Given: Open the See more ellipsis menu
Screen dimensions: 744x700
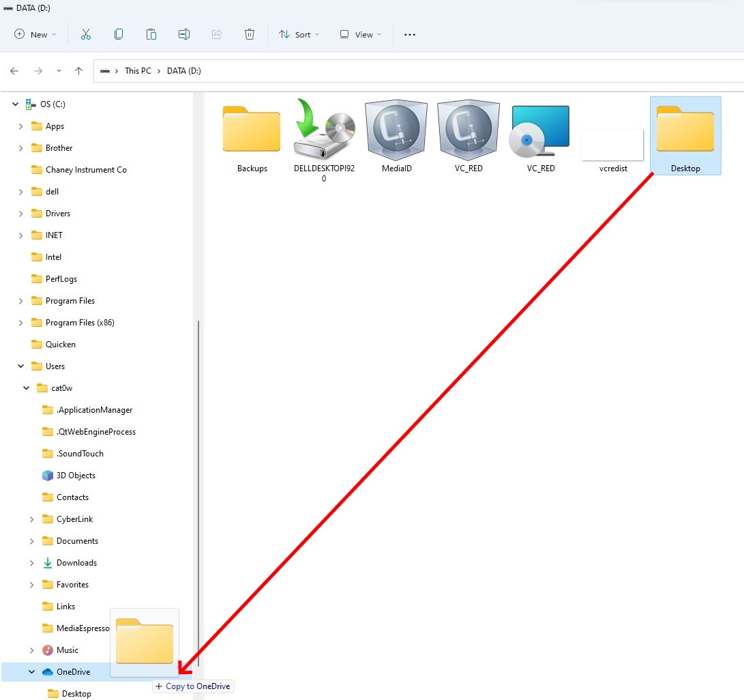Looking at the screenshot, I should click(x=410, y=35).
